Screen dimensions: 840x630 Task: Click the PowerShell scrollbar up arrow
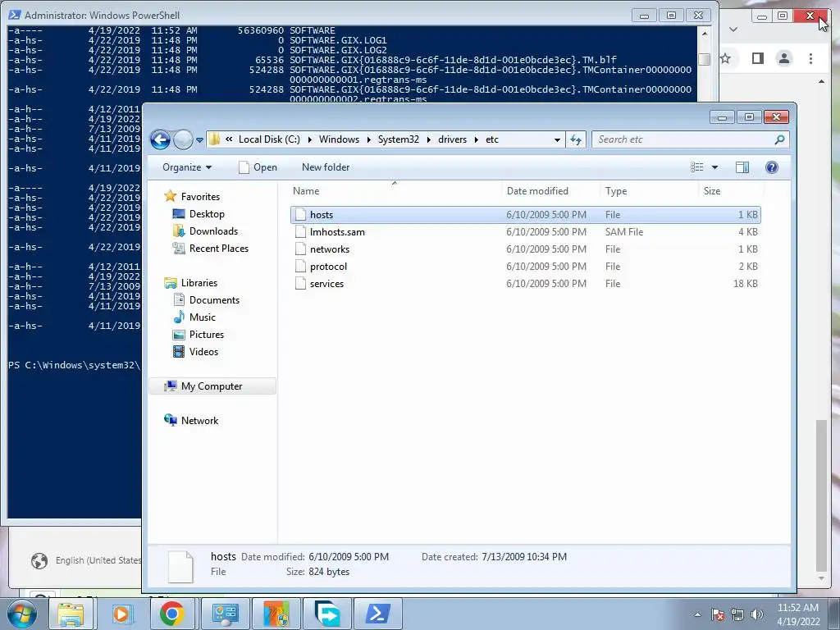(705, 34)
